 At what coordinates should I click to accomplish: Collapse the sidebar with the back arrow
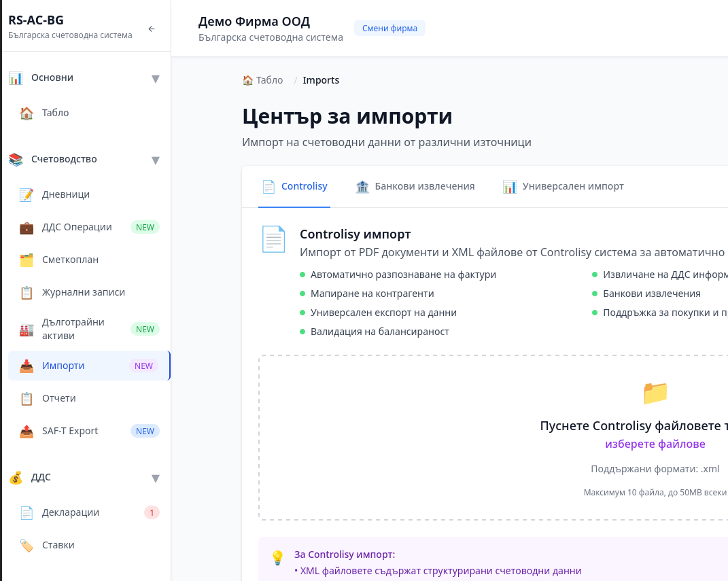[x=152, y=29]
